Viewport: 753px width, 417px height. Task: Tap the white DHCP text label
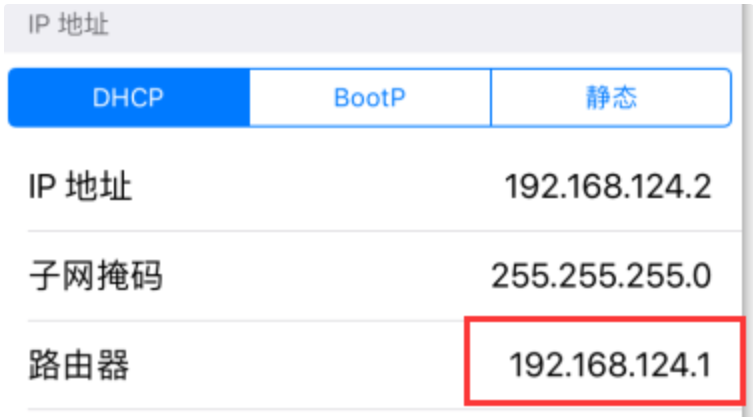128,98
